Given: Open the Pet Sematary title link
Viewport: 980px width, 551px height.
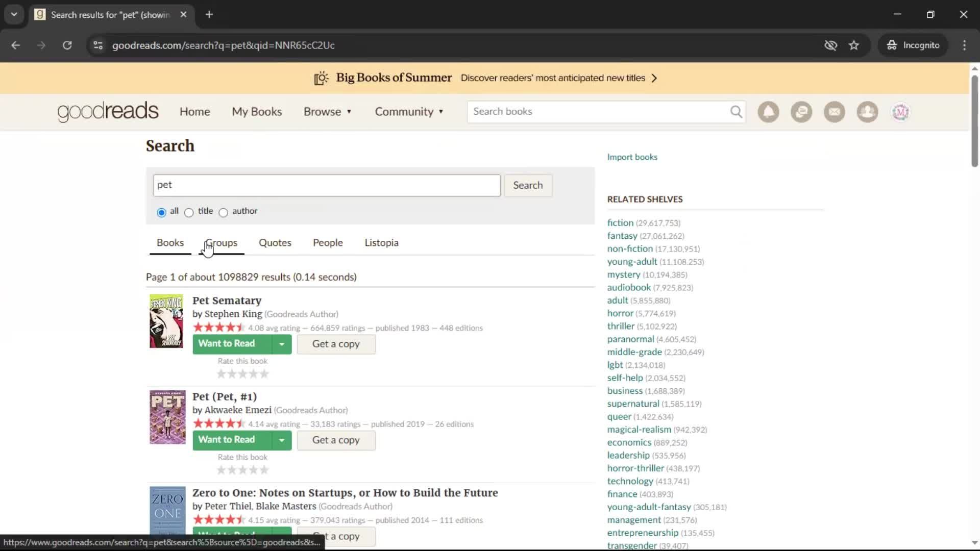Looking at the screenshot, I should 227,300.
